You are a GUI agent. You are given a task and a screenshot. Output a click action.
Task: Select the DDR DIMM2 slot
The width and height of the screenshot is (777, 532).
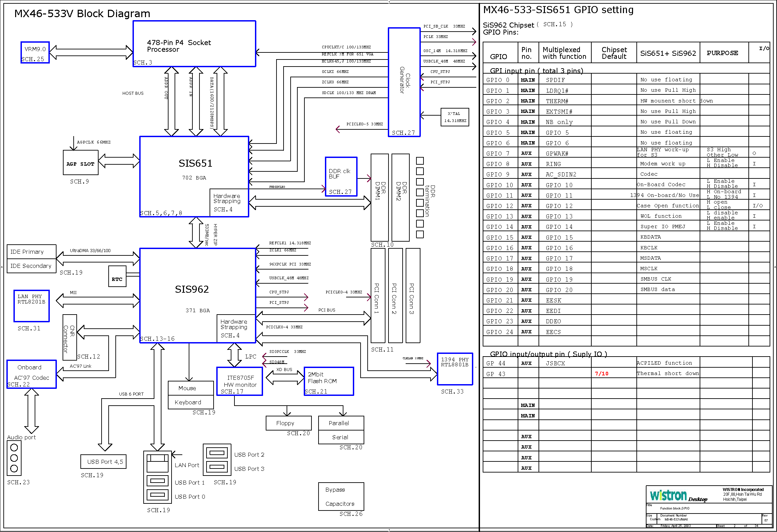[401, 198]
